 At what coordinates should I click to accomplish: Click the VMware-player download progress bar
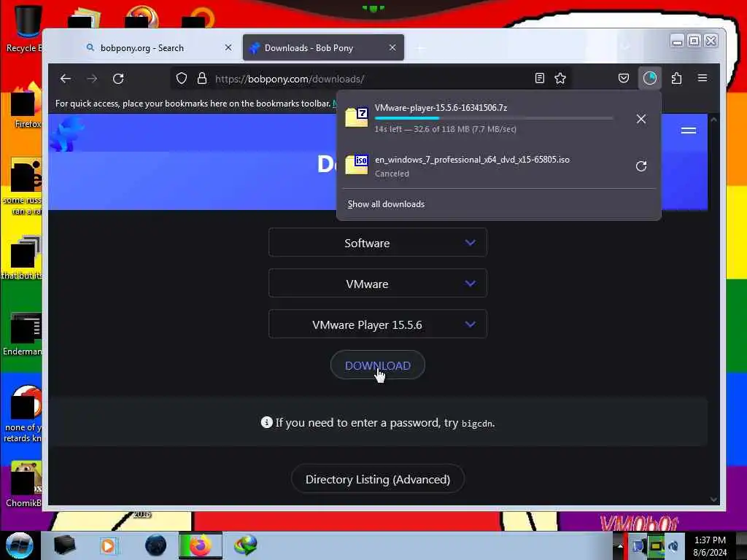pyautogui.click(x=494, y=118)
